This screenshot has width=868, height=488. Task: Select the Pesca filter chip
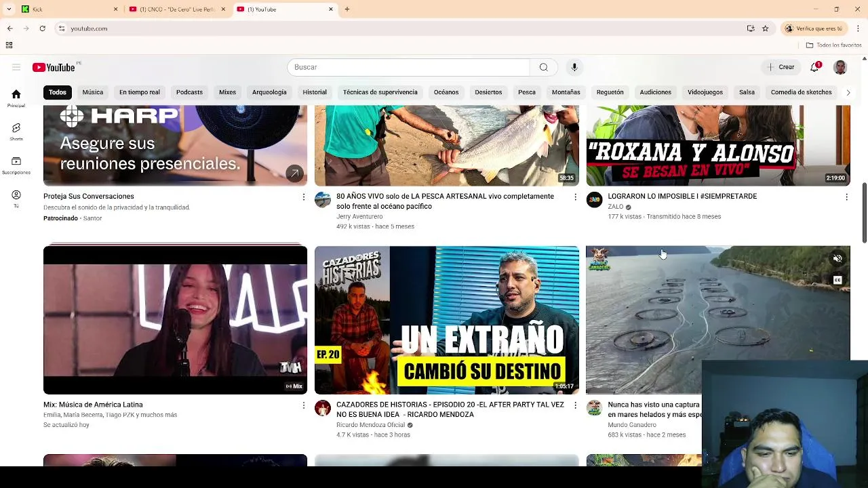(x=527, y=92)
